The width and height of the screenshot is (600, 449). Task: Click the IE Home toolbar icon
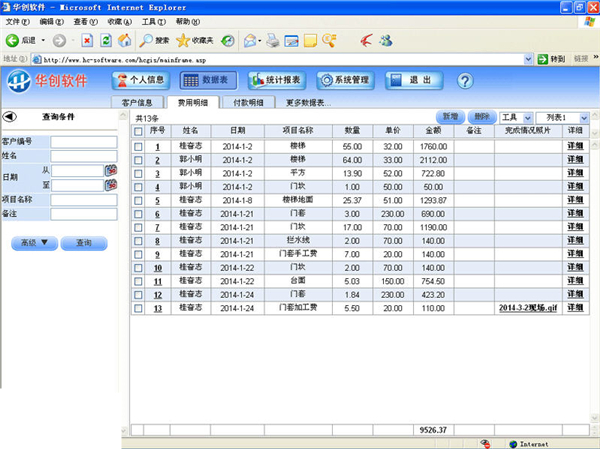pyautogui.click(x=124, y=40)
